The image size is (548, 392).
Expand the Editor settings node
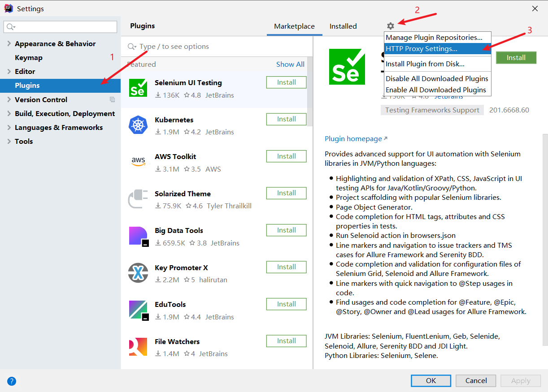9,71
